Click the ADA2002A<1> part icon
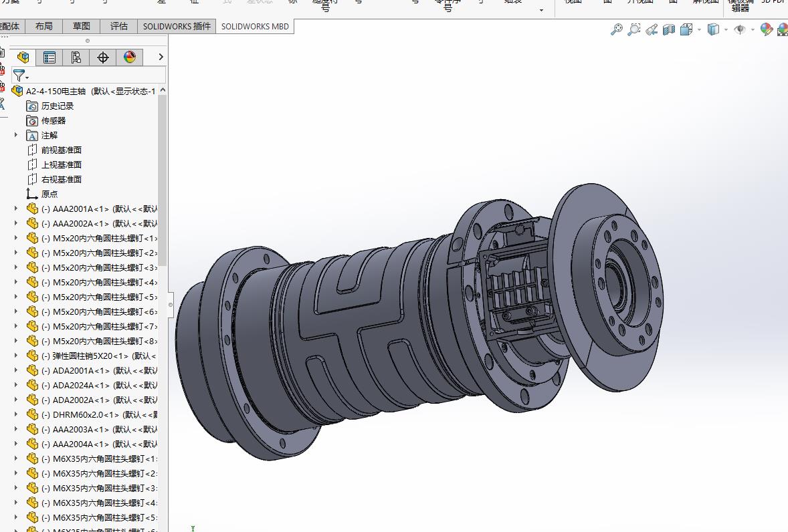This screenshot has width=788, height=532. point(32,400)
